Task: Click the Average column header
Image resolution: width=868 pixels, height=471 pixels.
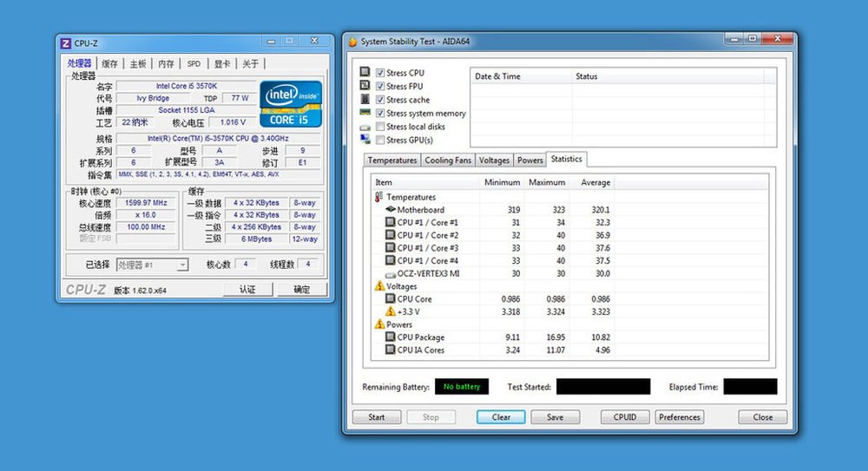Action: point(591,182)
